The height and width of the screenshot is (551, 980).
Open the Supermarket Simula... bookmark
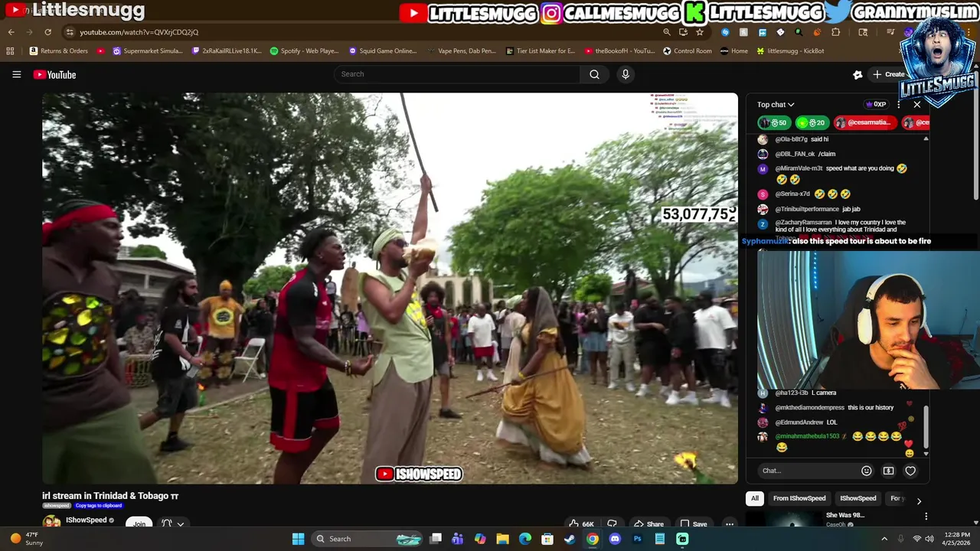[148, 51]
